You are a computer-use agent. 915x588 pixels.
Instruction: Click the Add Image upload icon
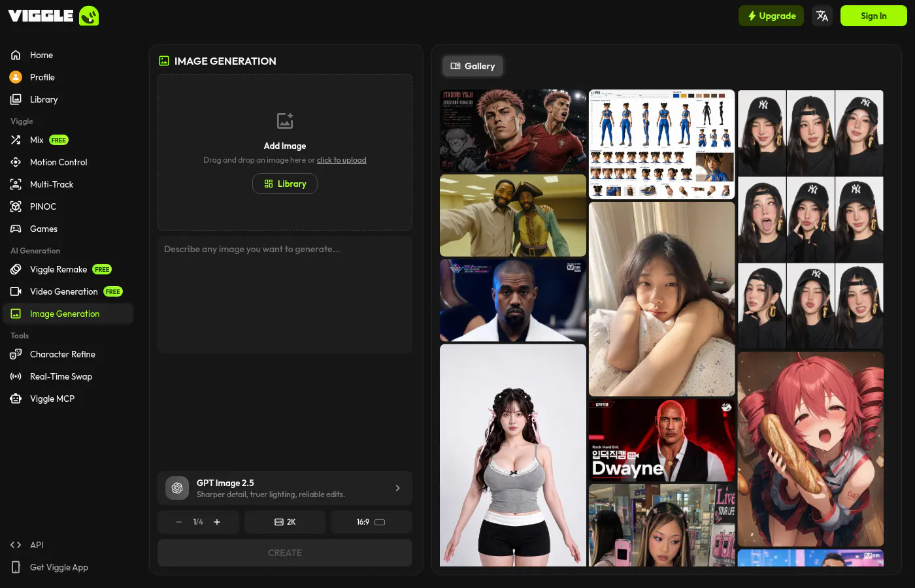point(285,121)
